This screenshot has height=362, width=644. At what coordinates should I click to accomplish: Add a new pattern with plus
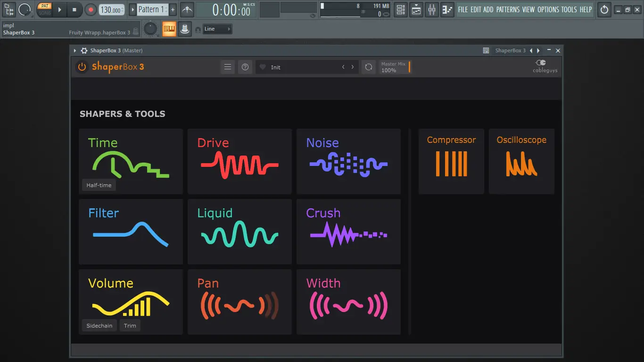coord(173,9)
